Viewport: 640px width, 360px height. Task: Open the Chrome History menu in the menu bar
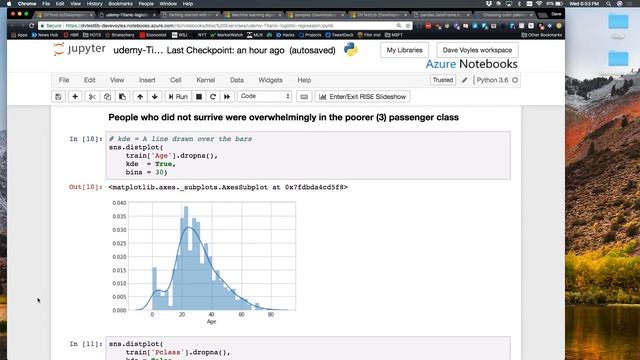(94, 4)
